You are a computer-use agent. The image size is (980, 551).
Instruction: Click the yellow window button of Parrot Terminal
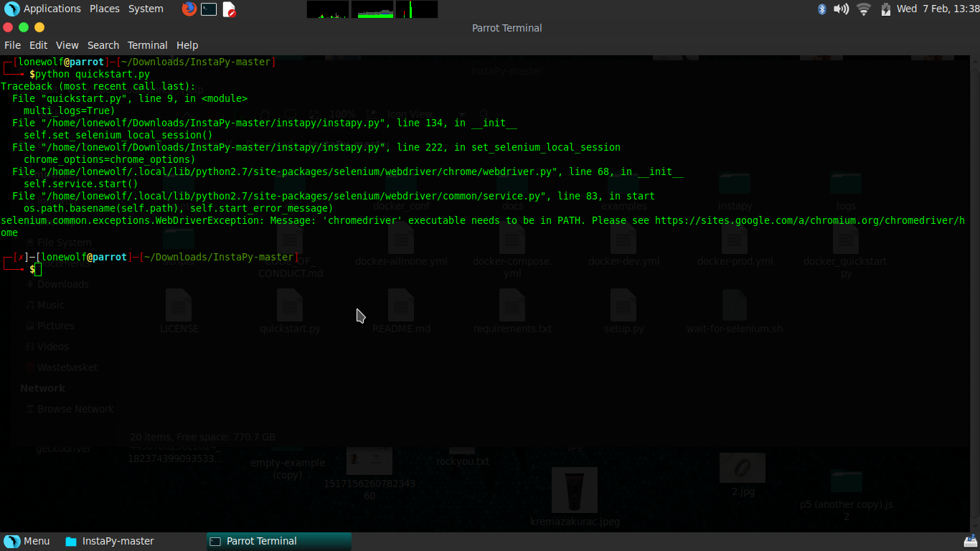pos(39,27)
